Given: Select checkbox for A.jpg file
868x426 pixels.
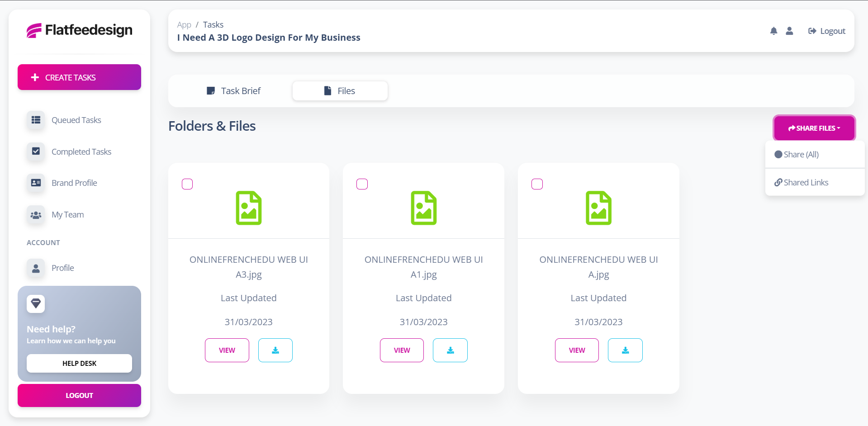Looking at the screenshot, I should 537,184.
